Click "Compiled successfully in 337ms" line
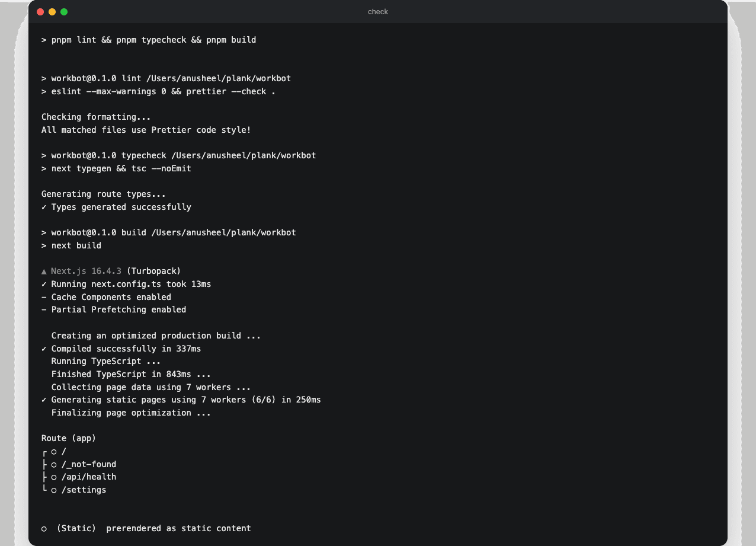This screenshot has height=546, width=756. pyautogui.click(x=121, y=349)
